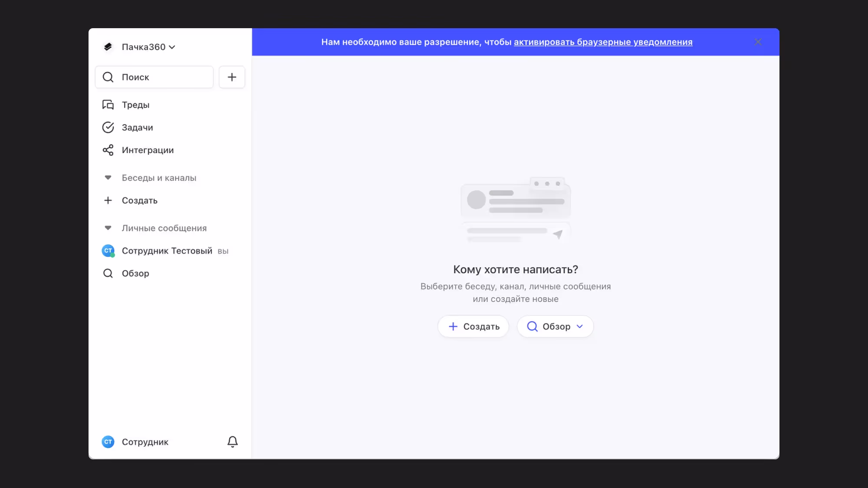Click Создать under Беседы и каналы
Screen dimensions: 868x488
point(139,200)
